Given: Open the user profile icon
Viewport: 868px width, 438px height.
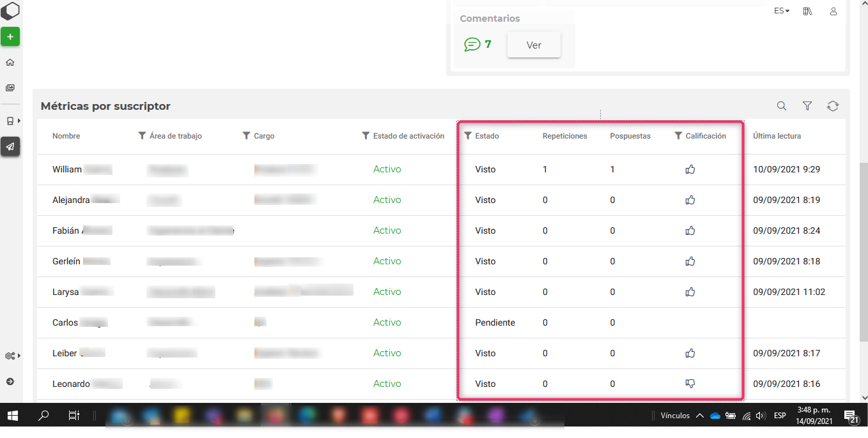Looking at the screenshot, I should pos(833,11).
